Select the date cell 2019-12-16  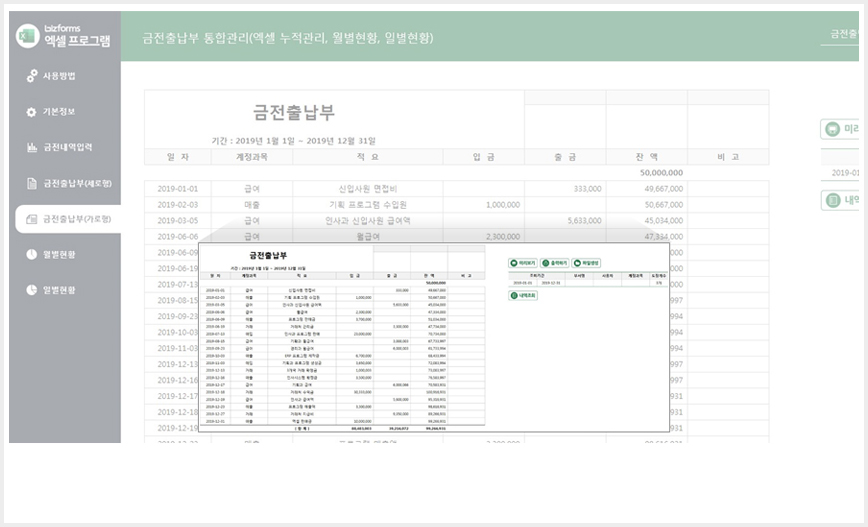[178, 380]
